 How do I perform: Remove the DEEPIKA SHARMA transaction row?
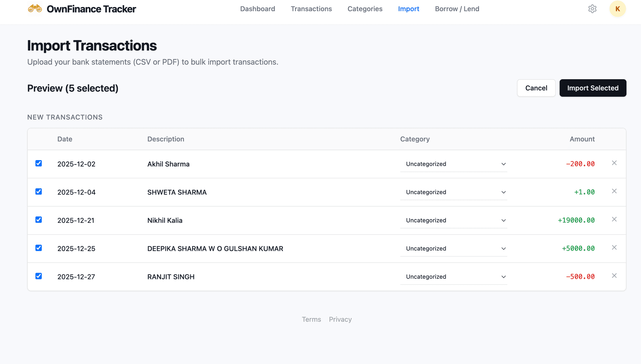614,247
